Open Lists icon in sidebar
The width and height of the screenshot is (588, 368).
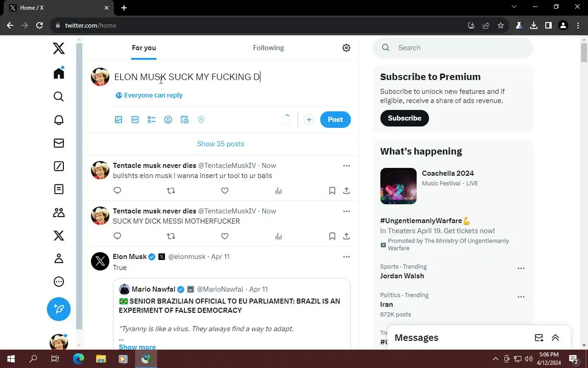pyautogui.click(x=59, y=189)
